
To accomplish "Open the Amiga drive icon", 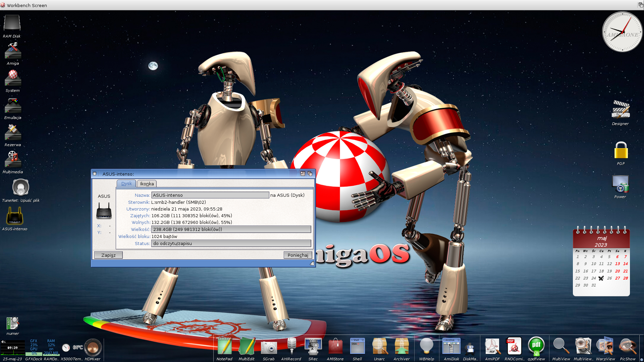I will (13, 51).
